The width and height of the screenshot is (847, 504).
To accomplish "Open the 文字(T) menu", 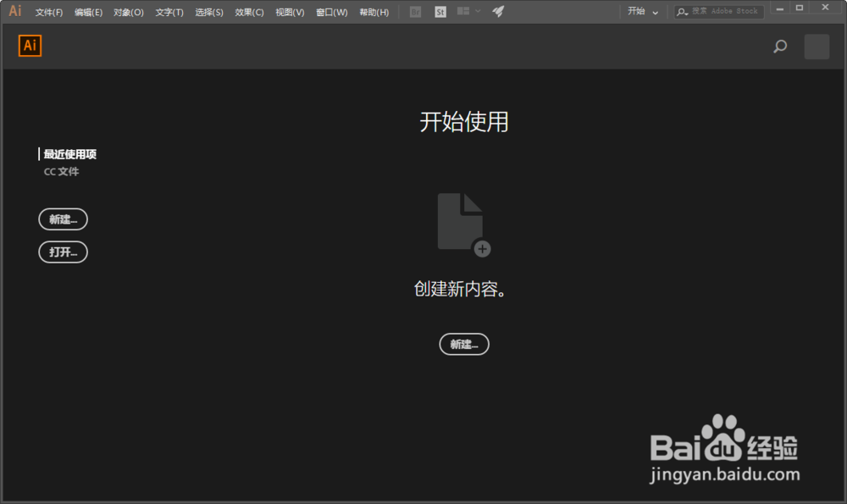I will (x=169, y=12).
